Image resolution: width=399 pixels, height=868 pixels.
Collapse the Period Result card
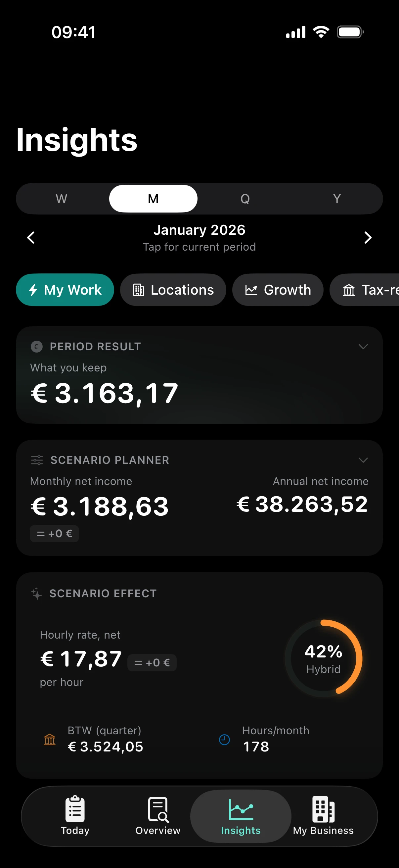click(x=363, y=347)
